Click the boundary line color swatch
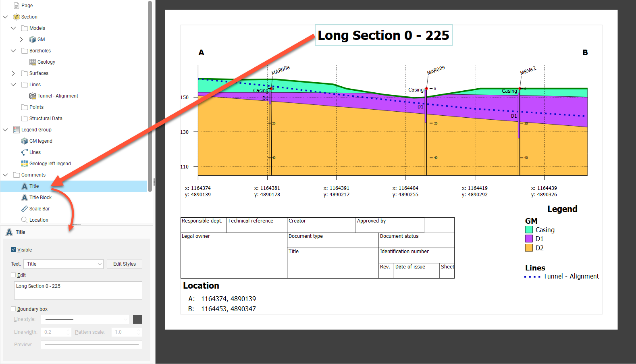Image resolution: width=636 pixels, height=364 pixels. click(137, 319)
